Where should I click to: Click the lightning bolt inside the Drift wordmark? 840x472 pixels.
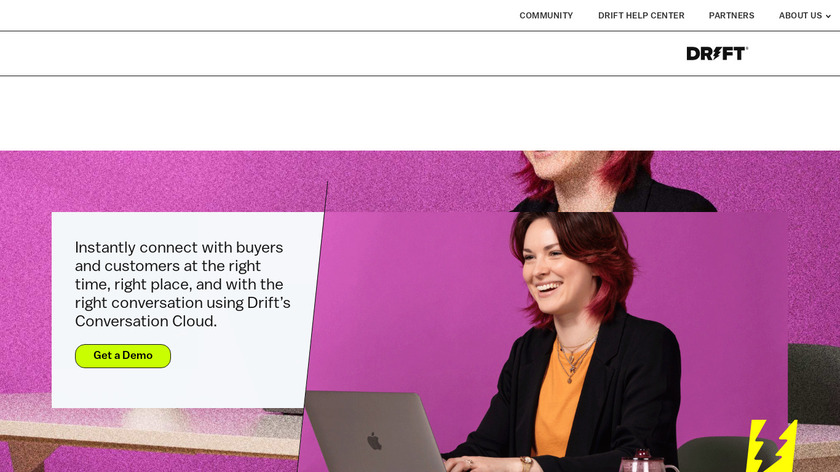[x=717, y=54]
